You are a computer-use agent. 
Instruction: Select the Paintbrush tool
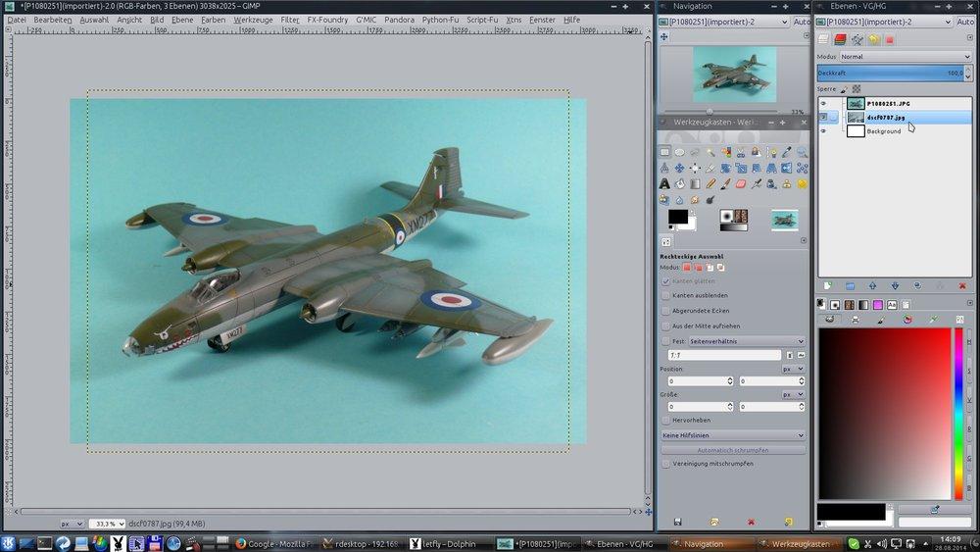[725, 183]
